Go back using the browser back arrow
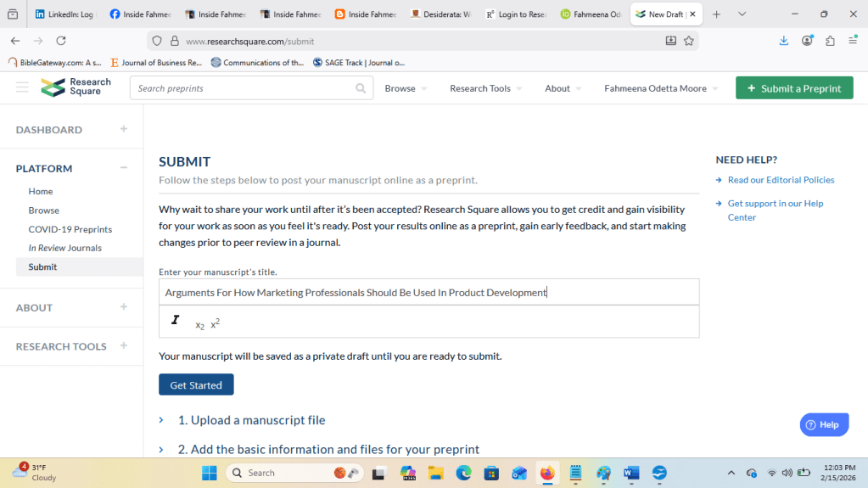The height and width of the screenshot is (488, 868). pyautogui.click(x=15, y=41)
